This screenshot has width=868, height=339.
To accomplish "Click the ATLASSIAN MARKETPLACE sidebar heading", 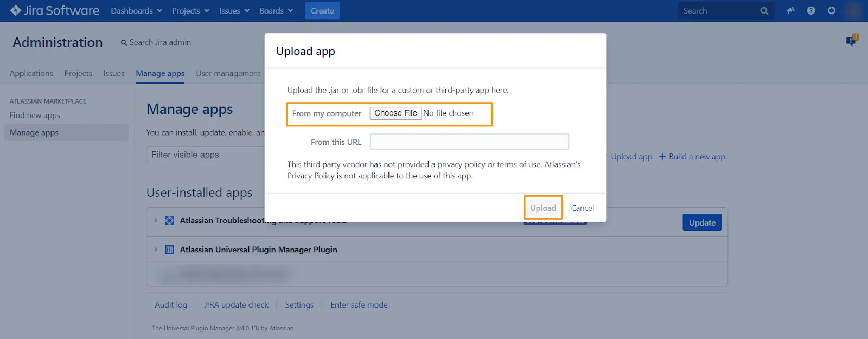I will (48, 101).
